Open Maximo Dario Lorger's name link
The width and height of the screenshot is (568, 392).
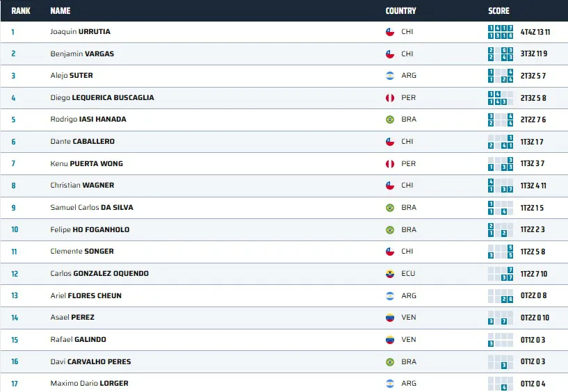pyautogui.click(x=89, y=384)
